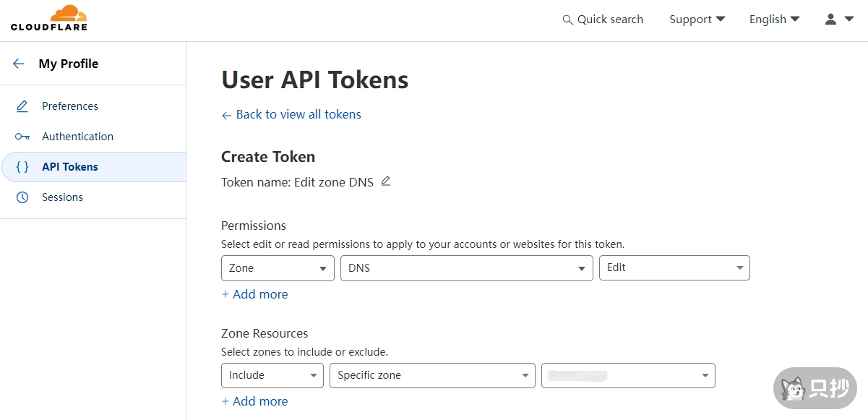Open the DNS permission dropdown
The height and width of the screenshot is (420, 868).
(466, 268)
